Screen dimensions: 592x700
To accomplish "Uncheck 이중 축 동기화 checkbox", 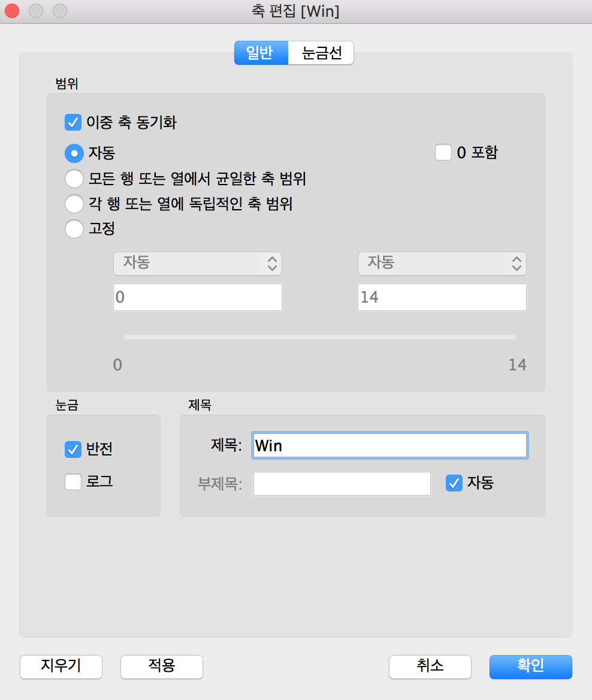I will coord(73,123).
